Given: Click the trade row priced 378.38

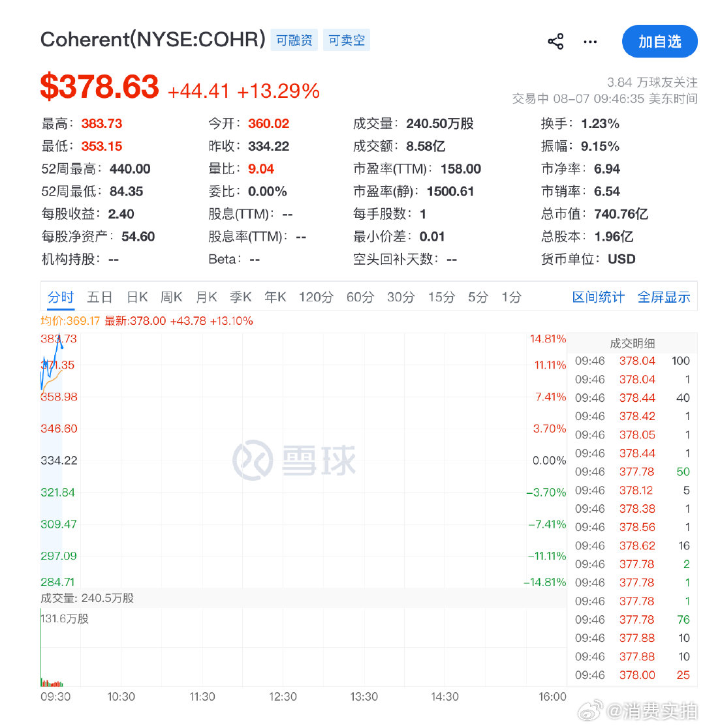Looking at the screenshot, I should pos(632,509).
